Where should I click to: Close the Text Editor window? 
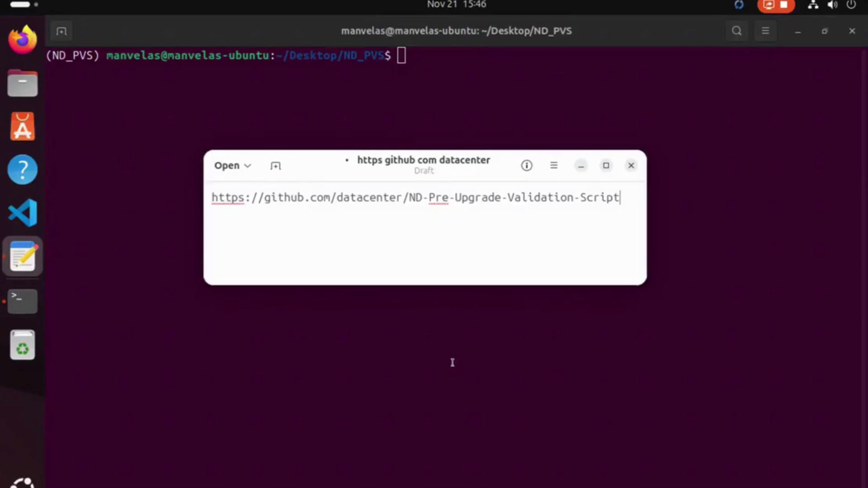pos(631,166)
